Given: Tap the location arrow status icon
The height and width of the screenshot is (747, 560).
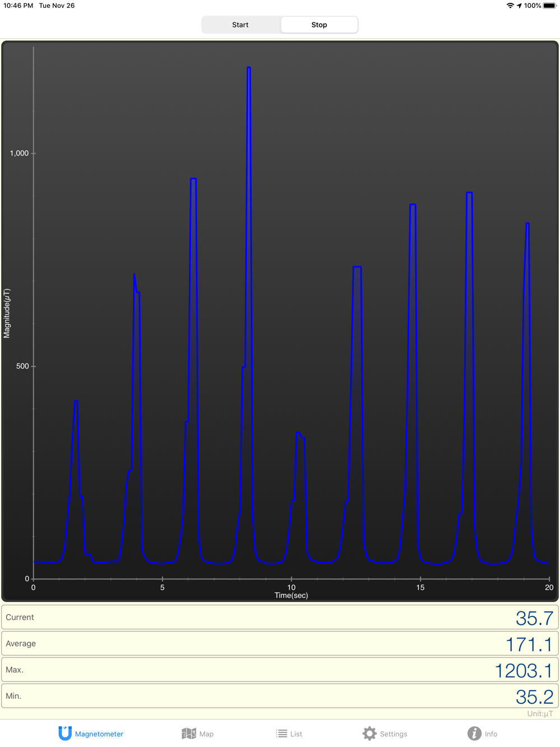Looking at the screenshot, I should pyautogui.click(x=519, y=6).
